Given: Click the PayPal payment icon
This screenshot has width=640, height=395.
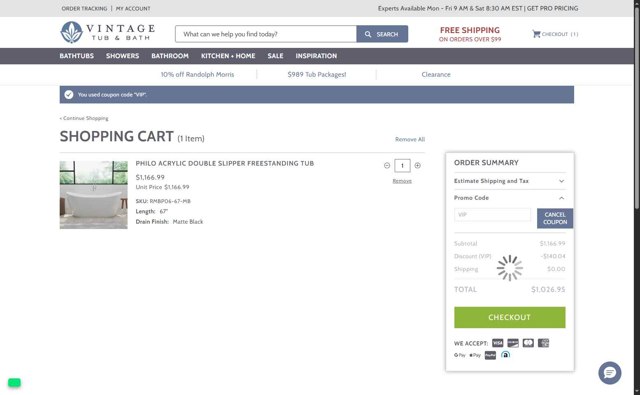Looking at the screenshot, I should pyautogui.click(x=490, y=355).
